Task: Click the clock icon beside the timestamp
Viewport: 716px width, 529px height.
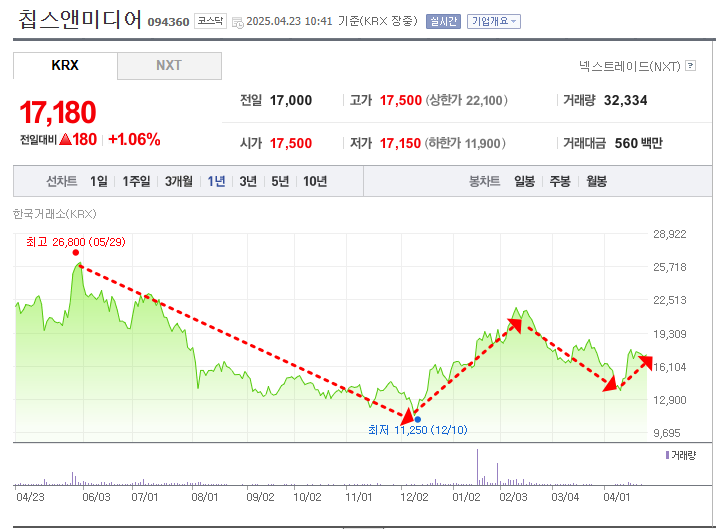Action: [x=238, y=22]
